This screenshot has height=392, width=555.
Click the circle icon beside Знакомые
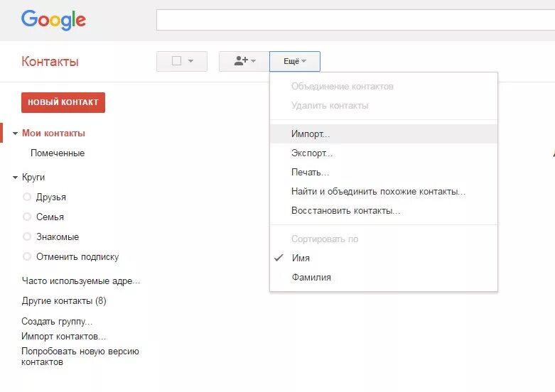click(27, 236)
